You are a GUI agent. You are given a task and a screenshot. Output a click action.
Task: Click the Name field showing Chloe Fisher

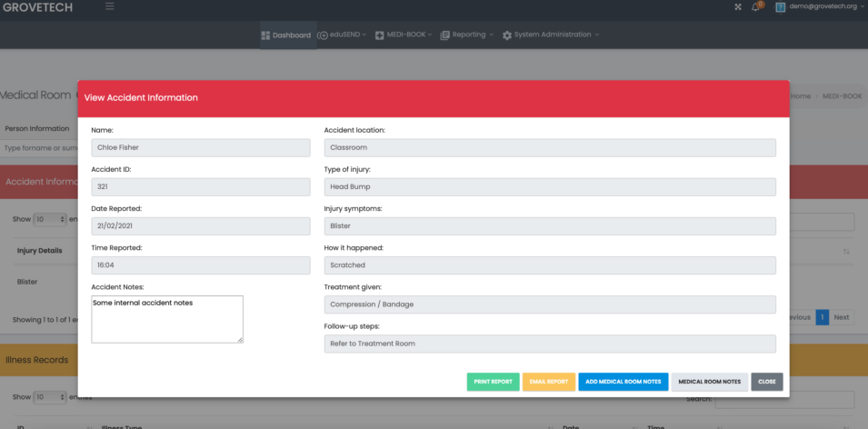click(x=201, y=148)
